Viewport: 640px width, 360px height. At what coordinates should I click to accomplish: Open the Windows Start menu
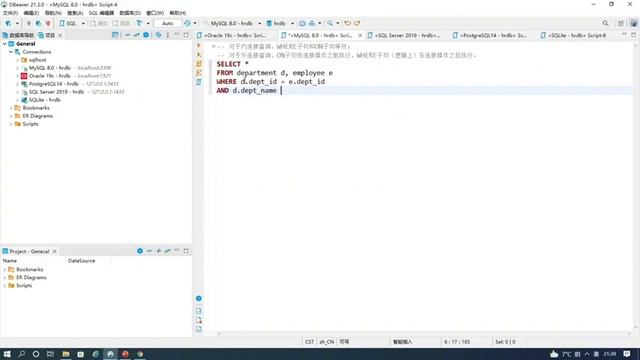tap(7, 354)
